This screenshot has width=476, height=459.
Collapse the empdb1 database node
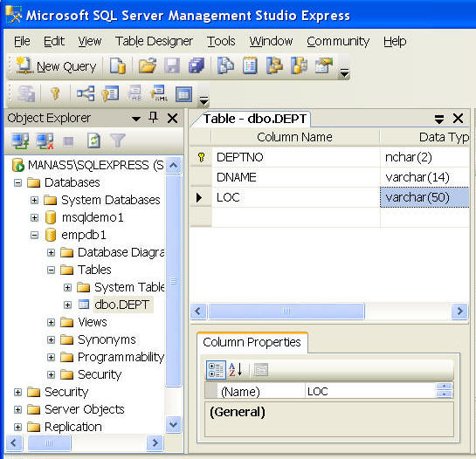[34, 235]
